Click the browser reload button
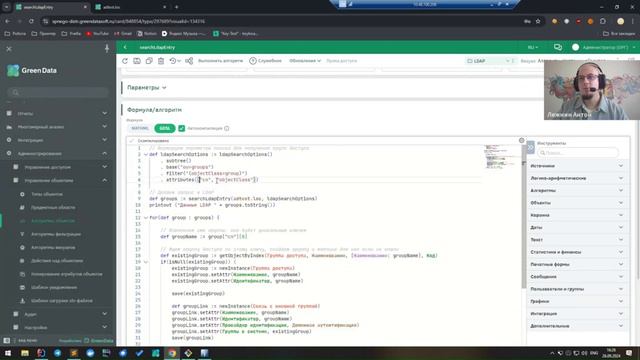 coord(31,21)
